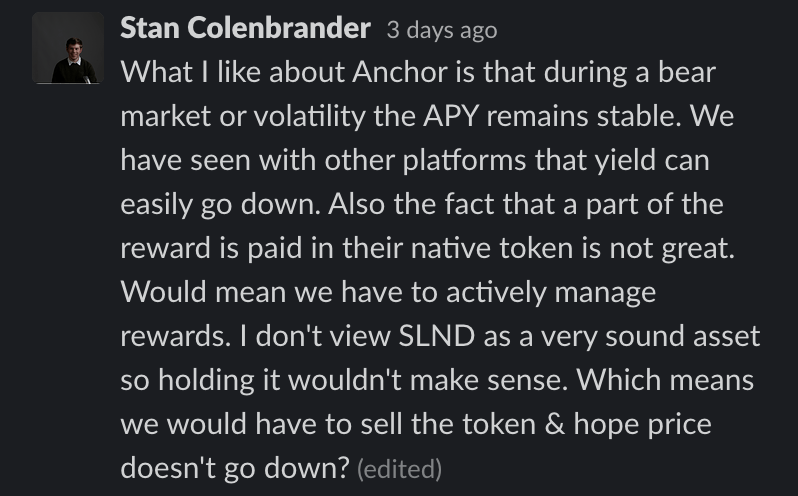Click the "(edited)" label
This screenshot has width=798, height=496.
pos(398,468)
